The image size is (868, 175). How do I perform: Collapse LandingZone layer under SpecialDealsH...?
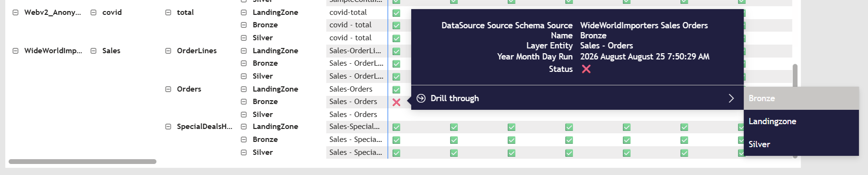(x=244, y=127)
